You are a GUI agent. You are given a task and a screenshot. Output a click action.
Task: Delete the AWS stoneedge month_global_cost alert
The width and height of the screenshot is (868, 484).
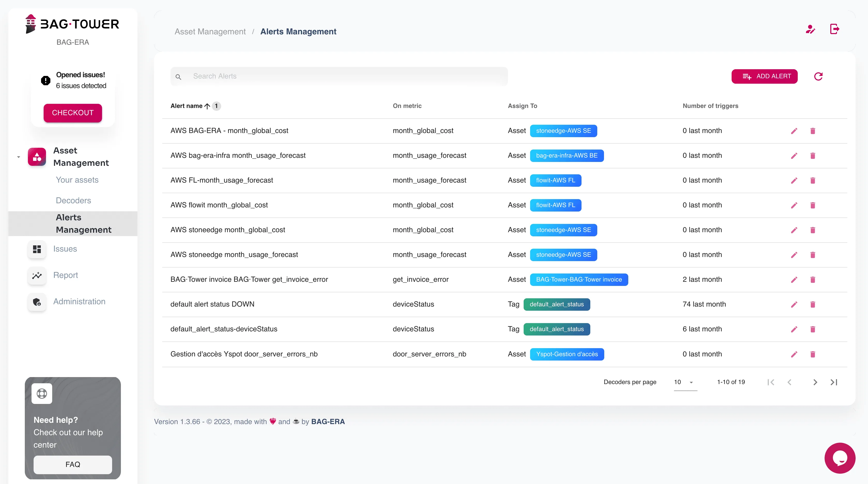click(813, 230)
